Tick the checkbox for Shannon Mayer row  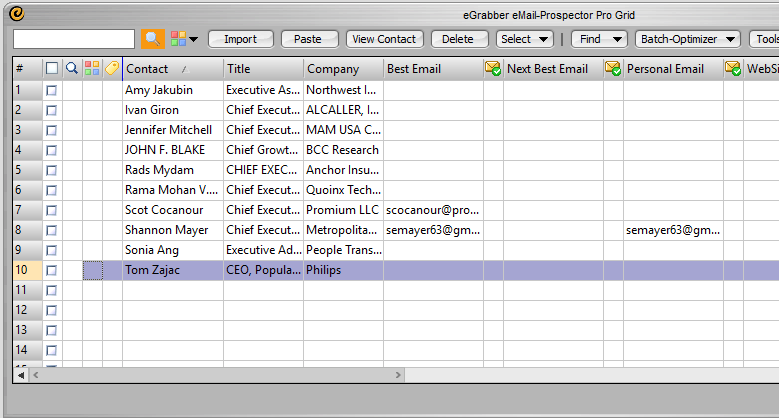52,230
